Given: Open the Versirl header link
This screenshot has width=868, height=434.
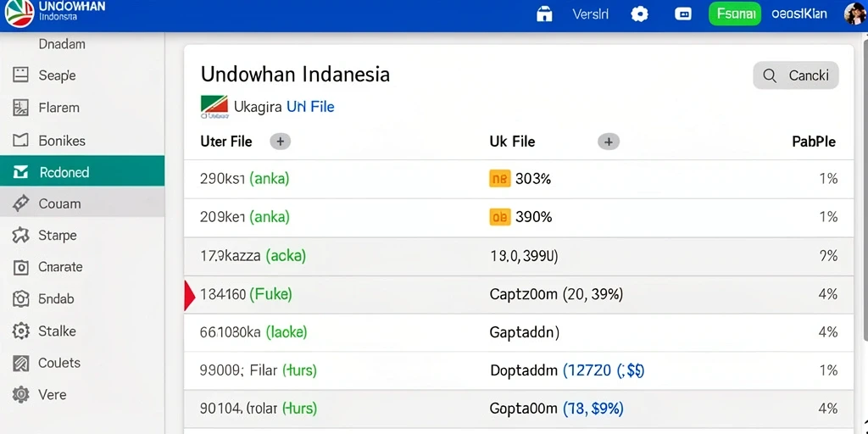Looking at the screenshot, I should click(x=590, y=14).
